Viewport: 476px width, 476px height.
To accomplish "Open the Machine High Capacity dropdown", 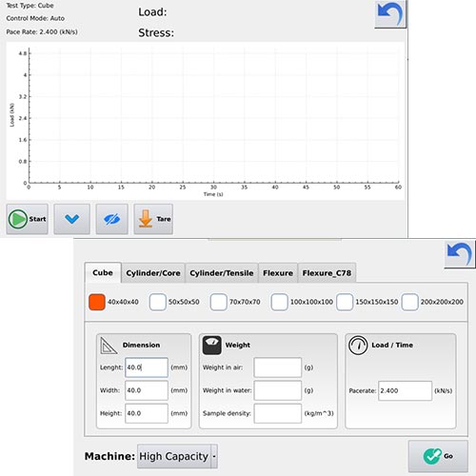I will click(177, 456).
